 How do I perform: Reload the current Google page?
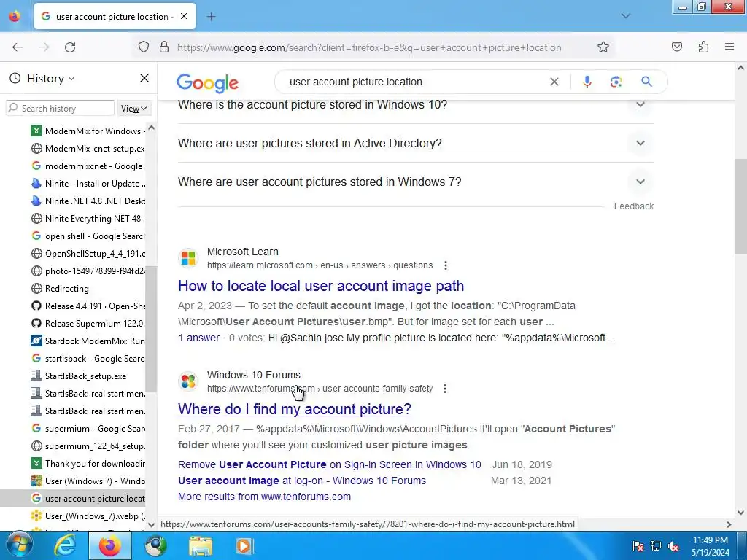tap(70, 47)
